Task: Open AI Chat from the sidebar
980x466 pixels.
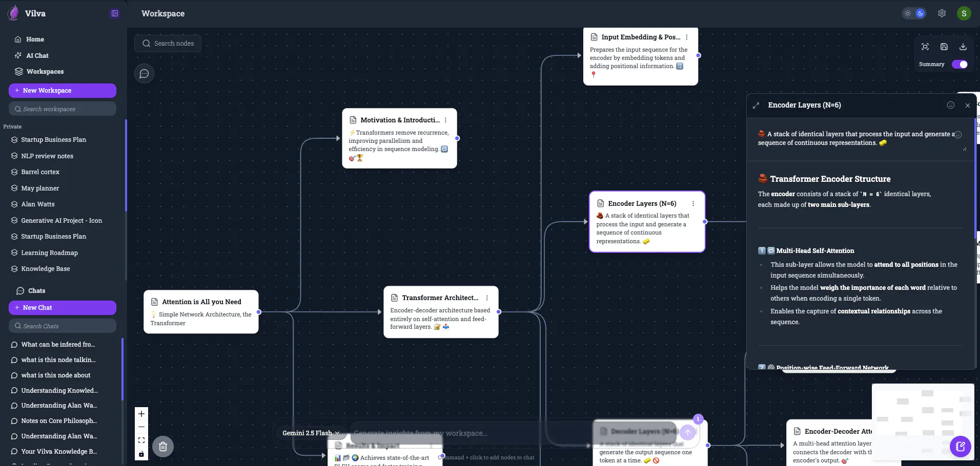Action: coord(37,55)
